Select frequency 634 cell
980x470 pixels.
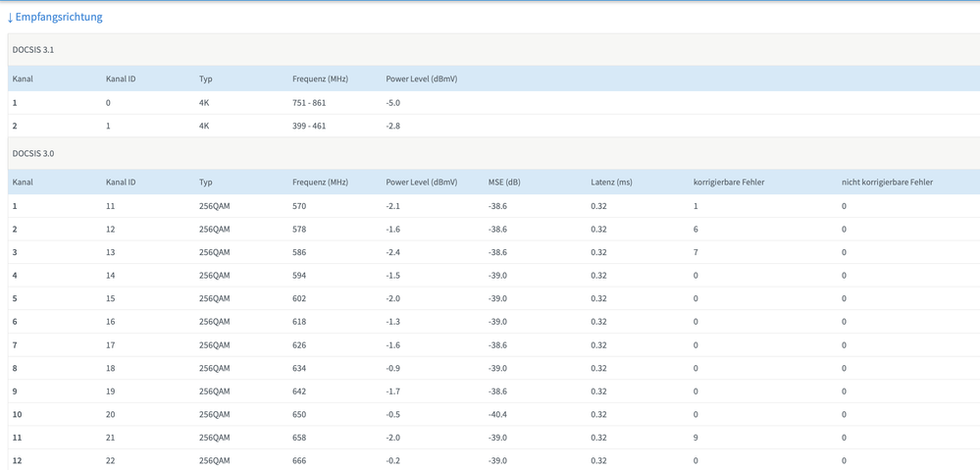[x=299, y=368]
